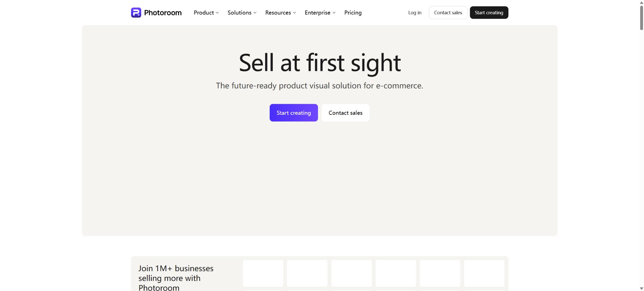The width and height of the screenshot is (644, 291).
Task: Click the white Contact sales hero button
Action: 346,113
